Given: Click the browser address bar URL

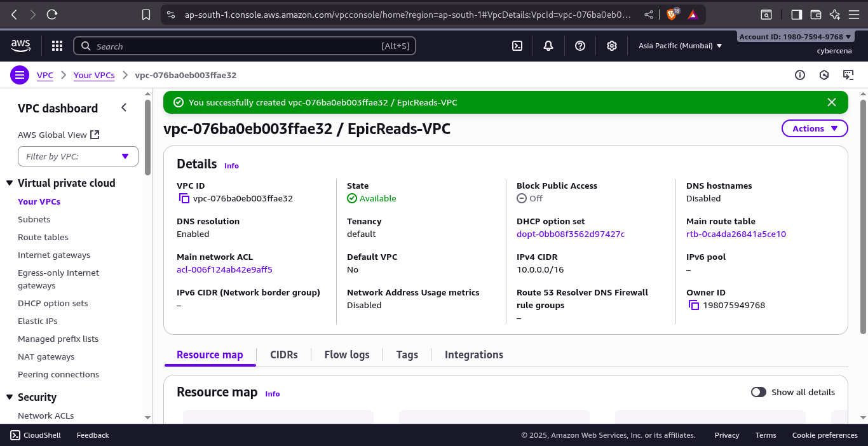Looking at the screenshot, I should coord(407,14).
